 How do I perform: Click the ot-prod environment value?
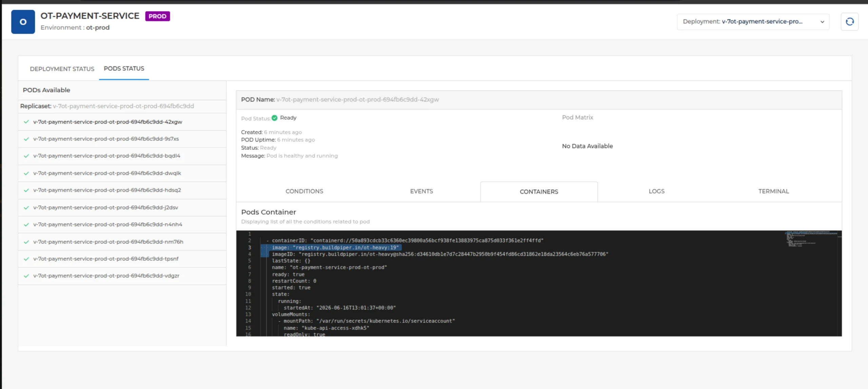(98, 27)
